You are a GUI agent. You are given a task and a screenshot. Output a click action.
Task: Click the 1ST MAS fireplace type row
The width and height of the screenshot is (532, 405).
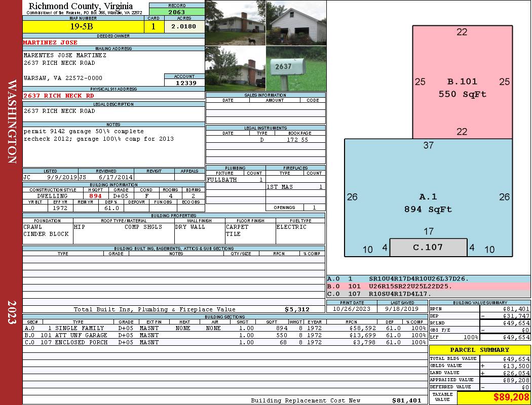(295, 187)
